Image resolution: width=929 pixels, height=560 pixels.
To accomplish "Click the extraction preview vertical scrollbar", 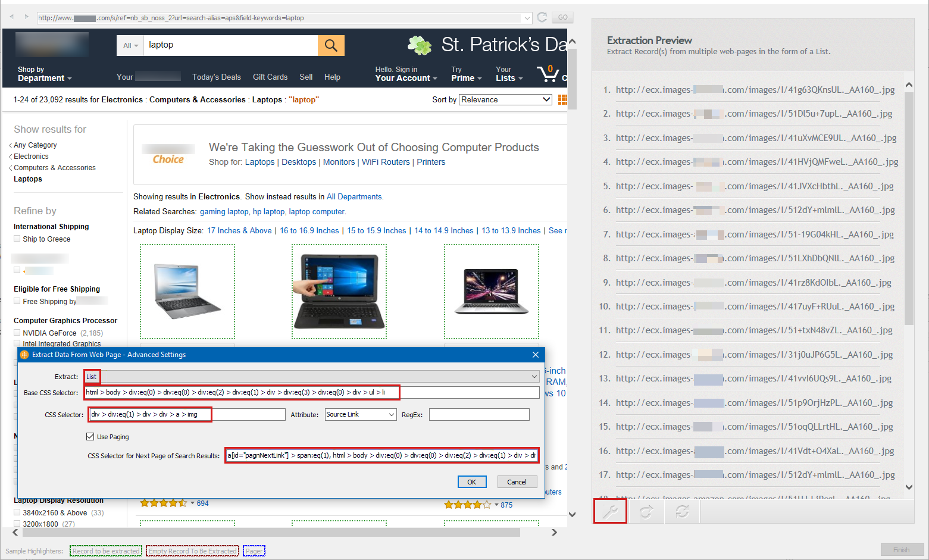I will click(909, 209).
